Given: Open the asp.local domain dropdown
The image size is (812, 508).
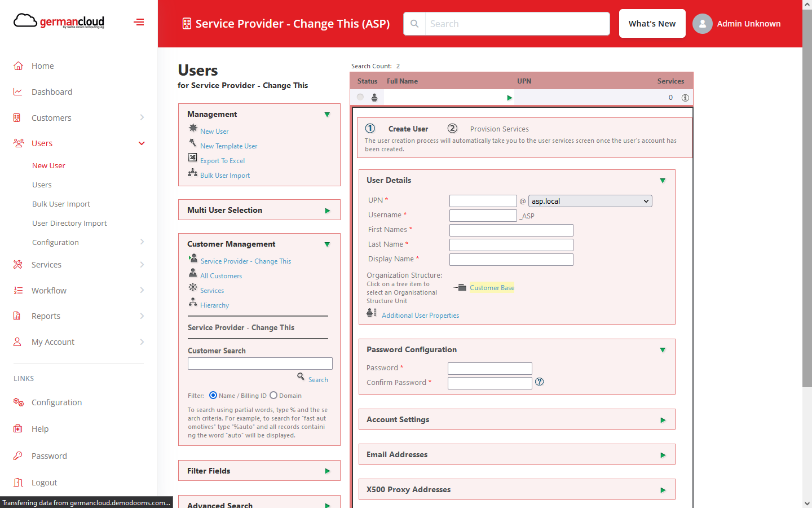Looking at the screenshot, I should (x=590, y=200).
